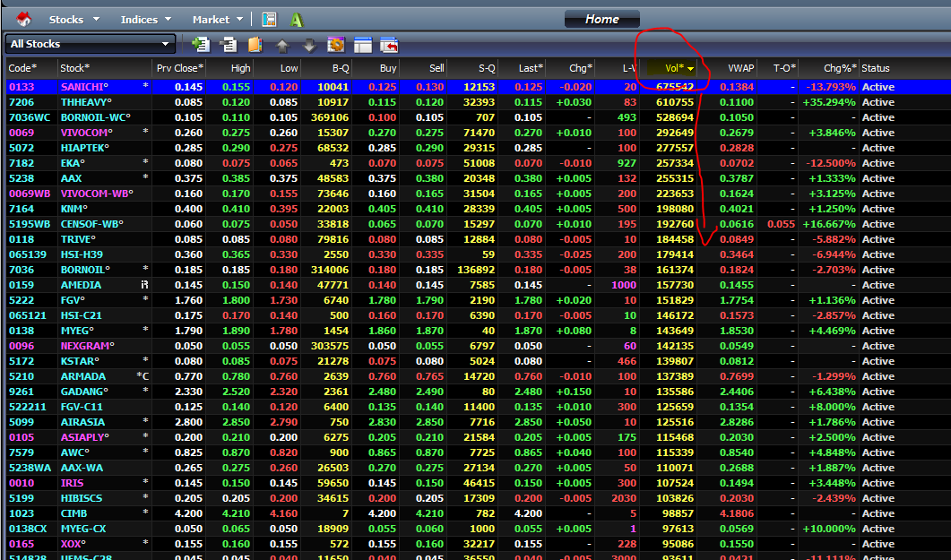Click stock code 7036 for BORNOIL
Screen dimensions: 951x560
[x=22, y=270]
